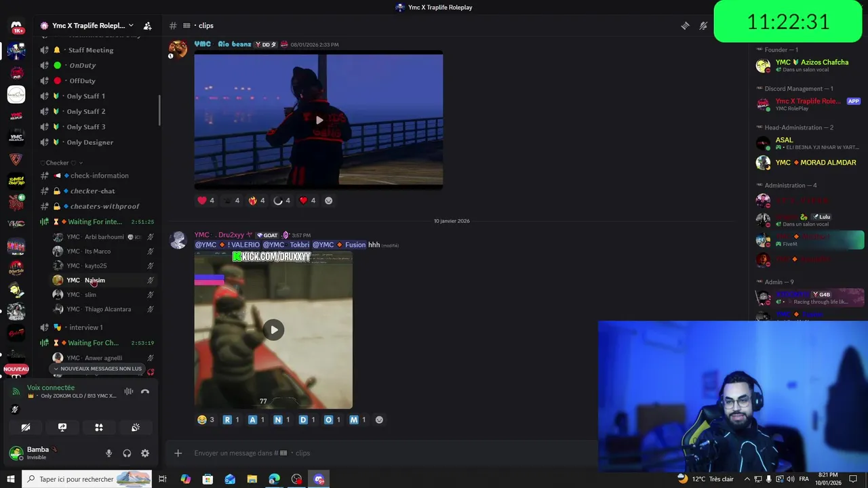Jump to nouveaux messages non lus
868x488 pixels.
coord(97,369)
